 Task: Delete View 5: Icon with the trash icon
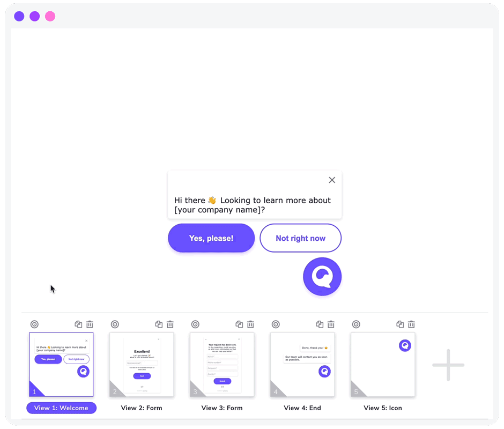[x=411, y=324]
